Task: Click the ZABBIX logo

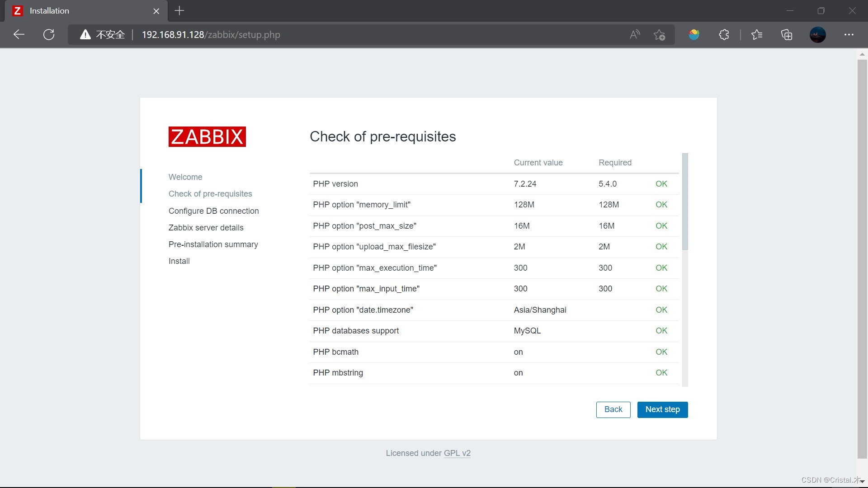Action: 207,136
